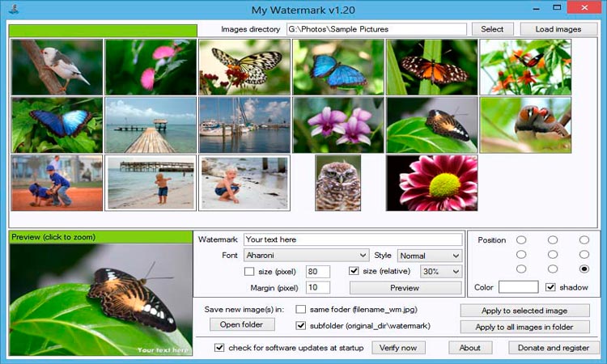The image size is (607, 364).
Task: Select the child crouching on sand thumbnail
Action: pos(244,183)
